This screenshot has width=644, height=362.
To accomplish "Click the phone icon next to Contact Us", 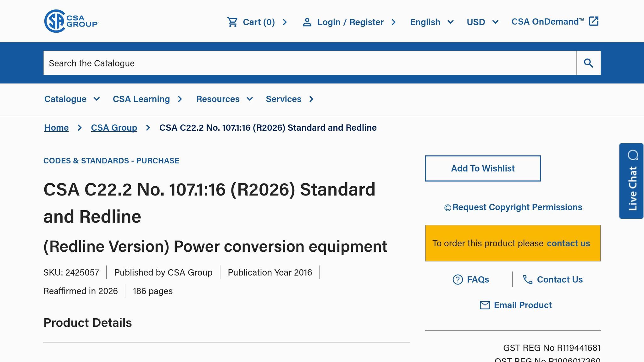I will coord(528,279).
